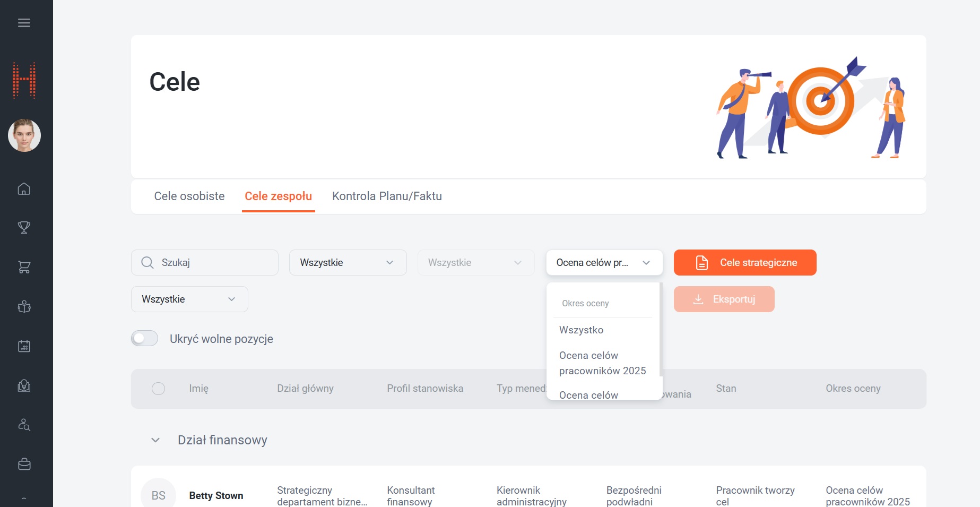Open the first Wszystkie dropdown next to search

pos(348,263)
